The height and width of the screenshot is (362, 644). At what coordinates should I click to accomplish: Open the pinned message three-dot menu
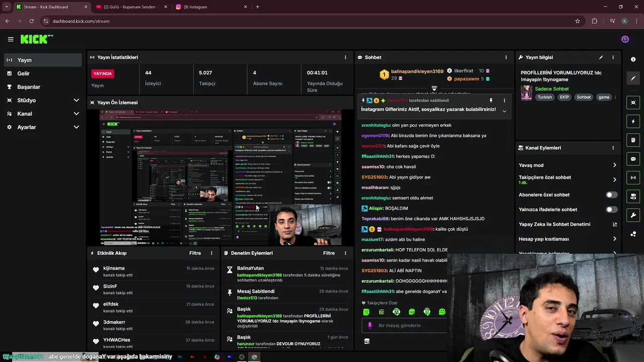[x=504, y=101]
